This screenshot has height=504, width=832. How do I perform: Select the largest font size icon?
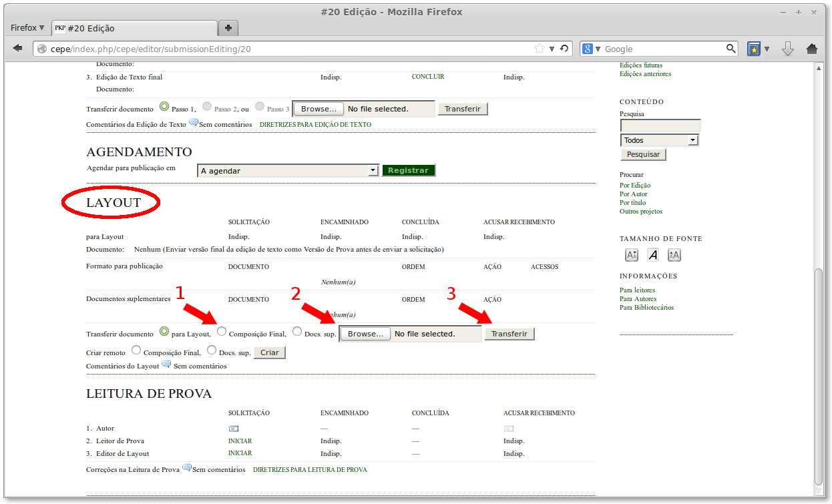point(674,255)
